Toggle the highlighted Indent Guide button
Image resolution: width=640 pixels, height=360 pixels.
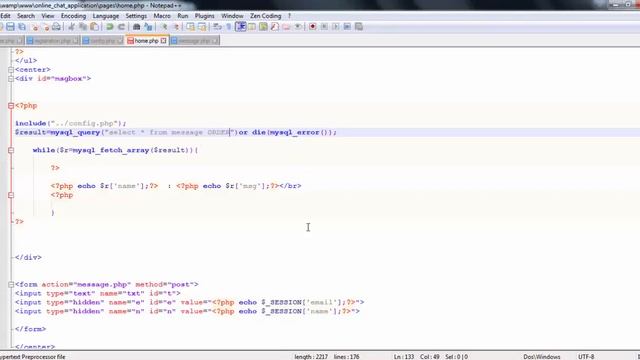(x=241, y=27)
